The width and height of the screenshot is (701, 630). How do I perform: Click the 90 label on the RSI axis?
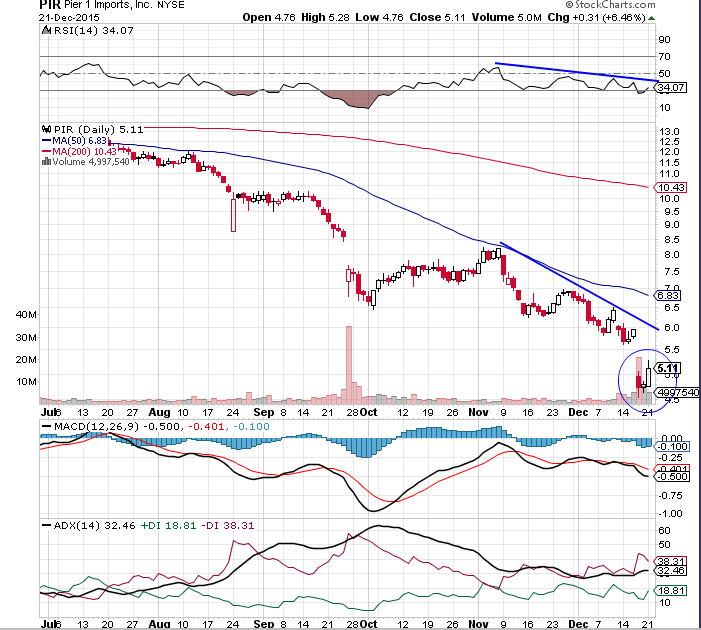(x=664, y=40)
